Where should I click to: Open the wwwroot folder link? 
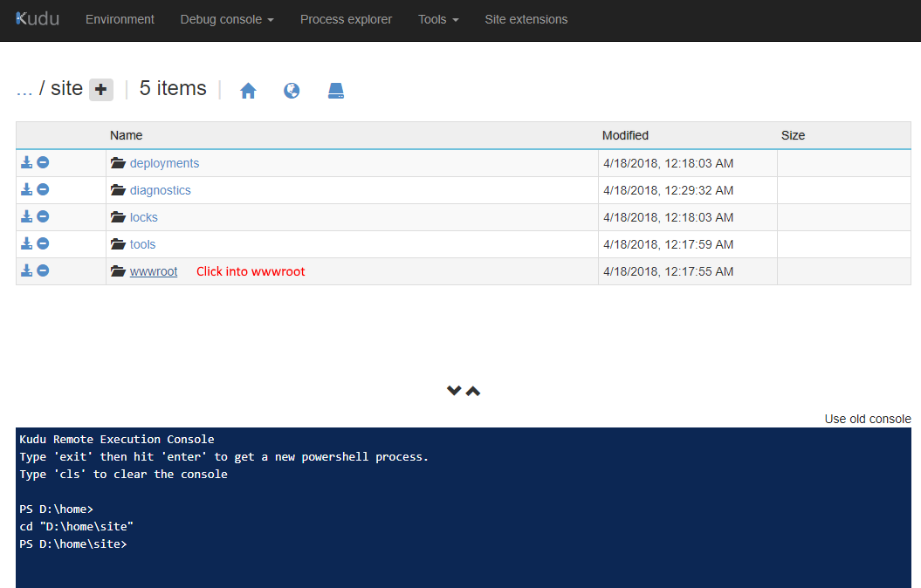pos(154,271)
